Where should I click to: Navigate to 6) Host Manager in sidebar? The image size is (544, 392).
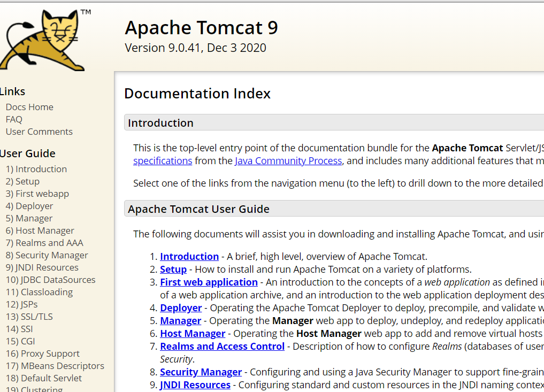click(x=40, y=230)
